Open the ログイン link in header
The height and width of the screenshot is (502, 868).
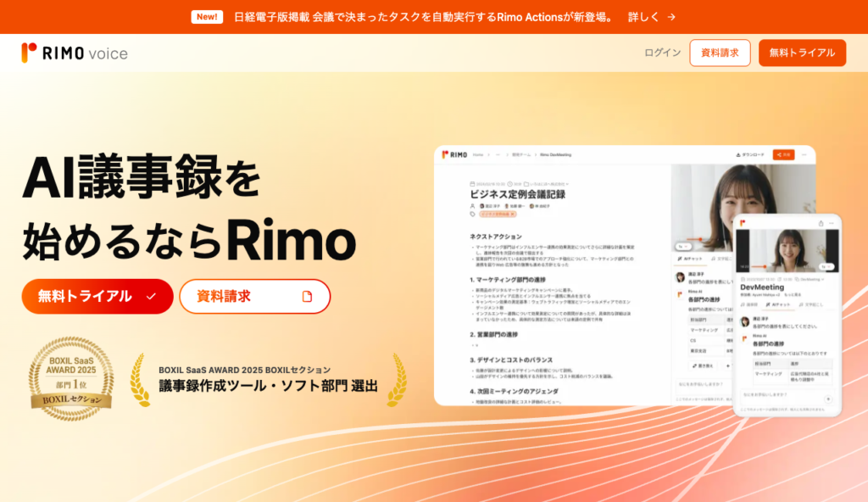click(662, 53)
